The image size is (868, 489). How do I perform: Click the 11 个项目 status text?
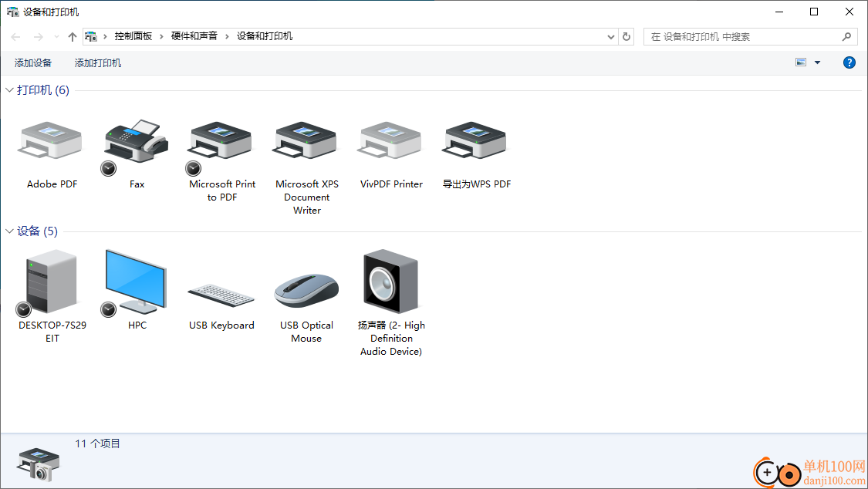97,443
